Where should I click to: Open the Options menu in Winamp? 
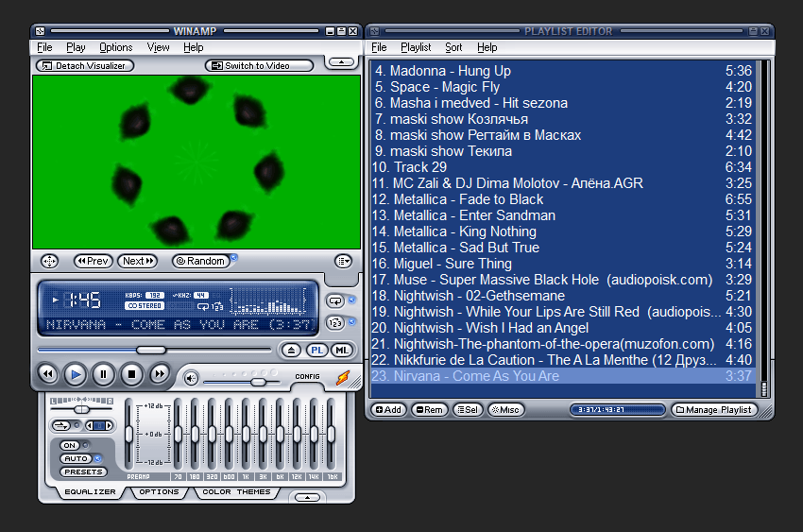point(116,47)
